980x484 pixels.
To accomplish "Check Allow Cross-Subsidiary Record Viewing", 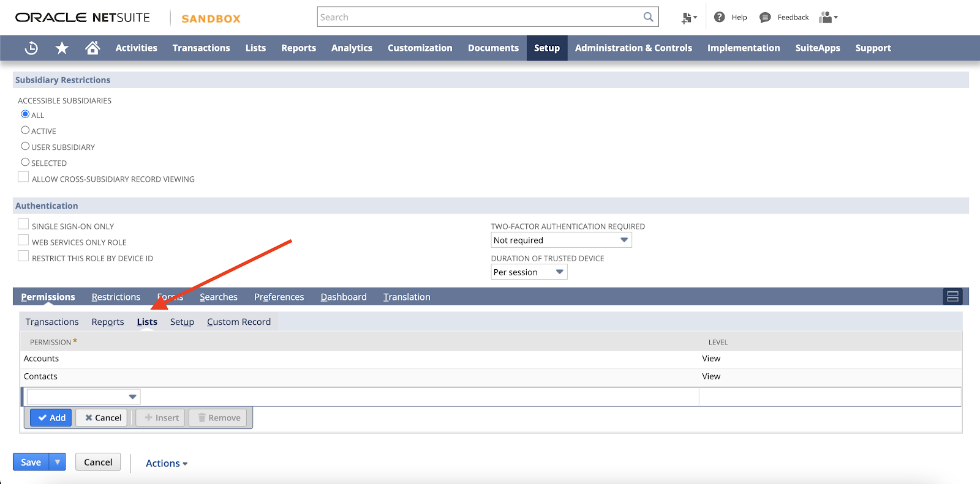I will 23,177.
